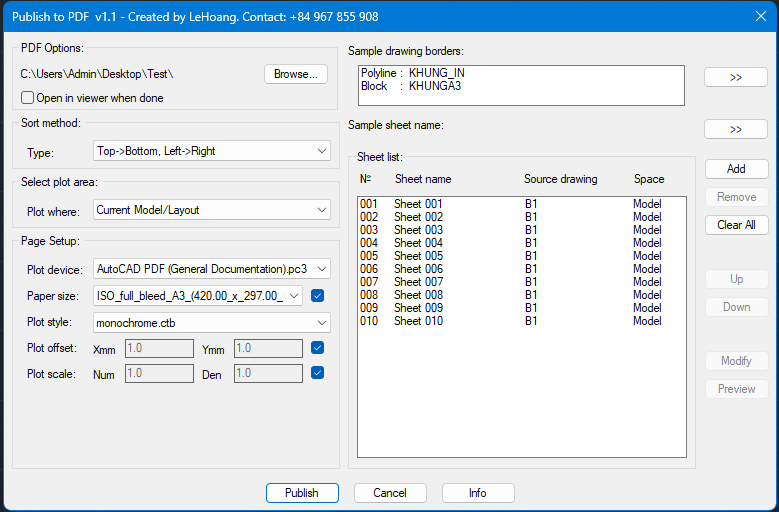
Task: Expand the Plot where dropdown
Action: click(x=211, y=210)
